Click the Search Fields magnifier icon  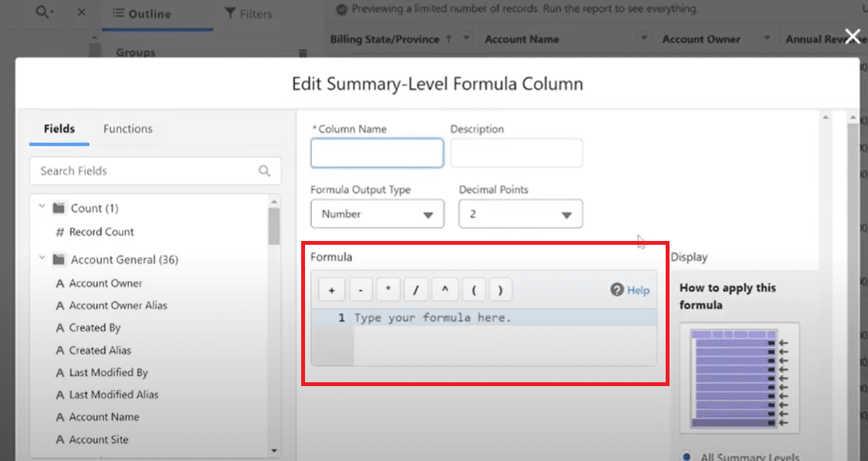tap(265, 171)
